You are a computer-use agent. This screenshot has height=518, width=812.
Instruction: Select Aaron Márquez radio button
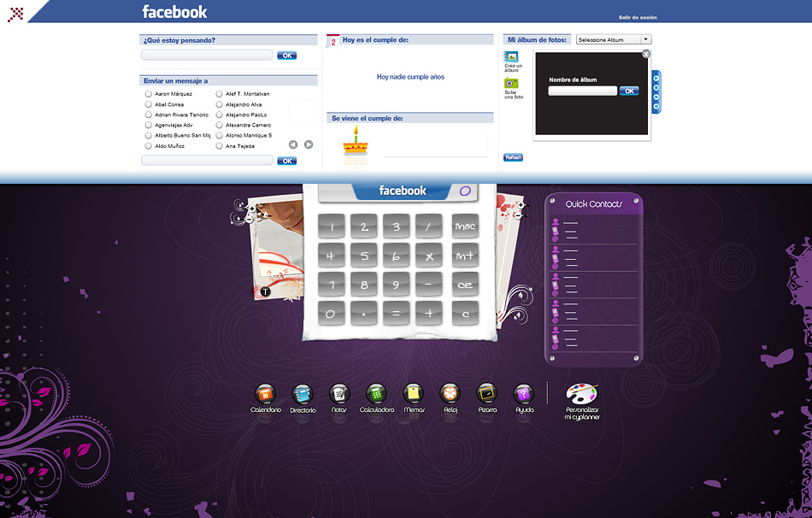tap(149, 94)
